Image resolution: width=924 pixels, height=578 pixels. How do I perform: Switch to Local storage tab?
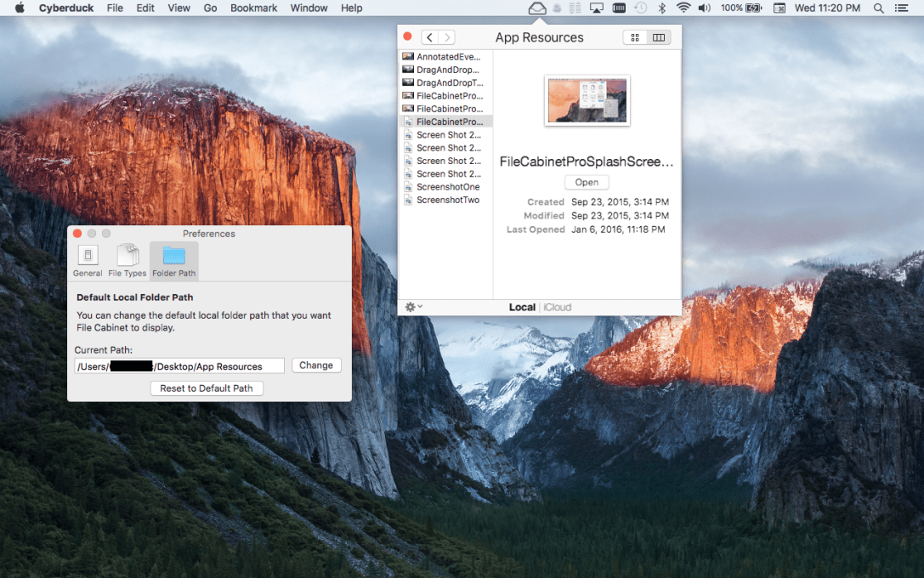[x=522, y=307]
